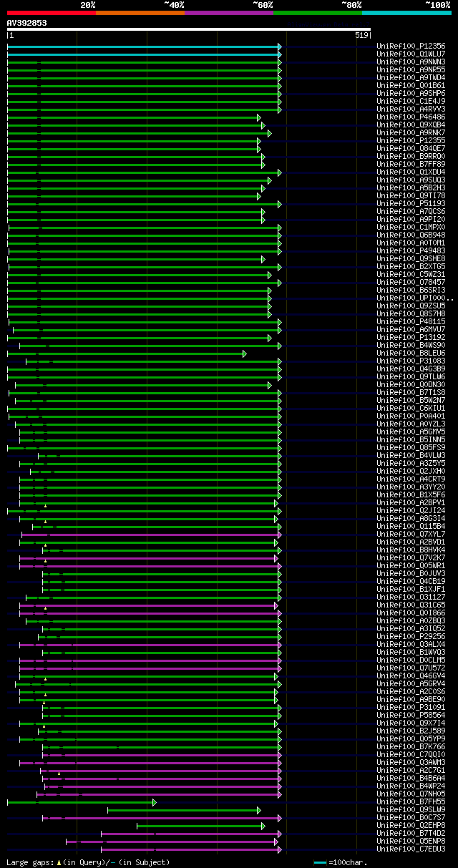Select UniRef100_B7K766 entry

411,746
